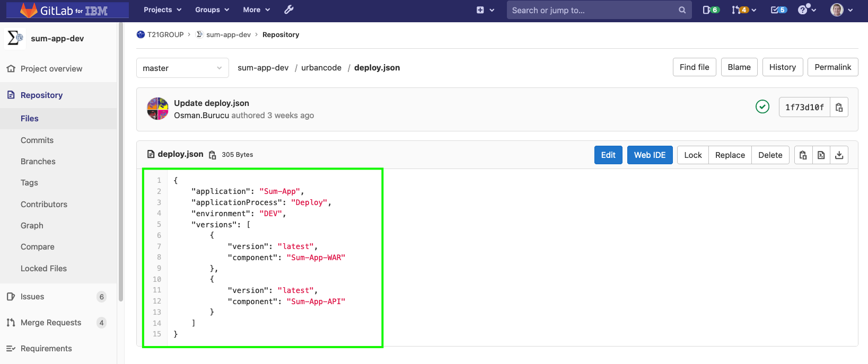Open merge requests counter showing 4
Viewport: 868px width, 364px height.
740,10
